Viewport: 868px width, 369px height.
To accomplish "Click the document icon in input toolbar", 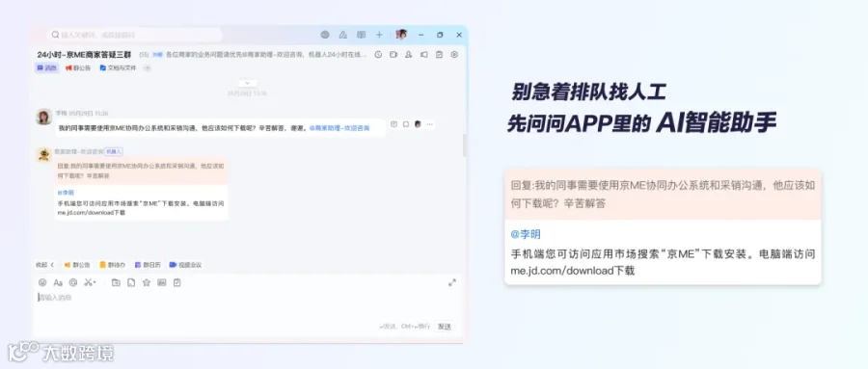I will point(131,282).
